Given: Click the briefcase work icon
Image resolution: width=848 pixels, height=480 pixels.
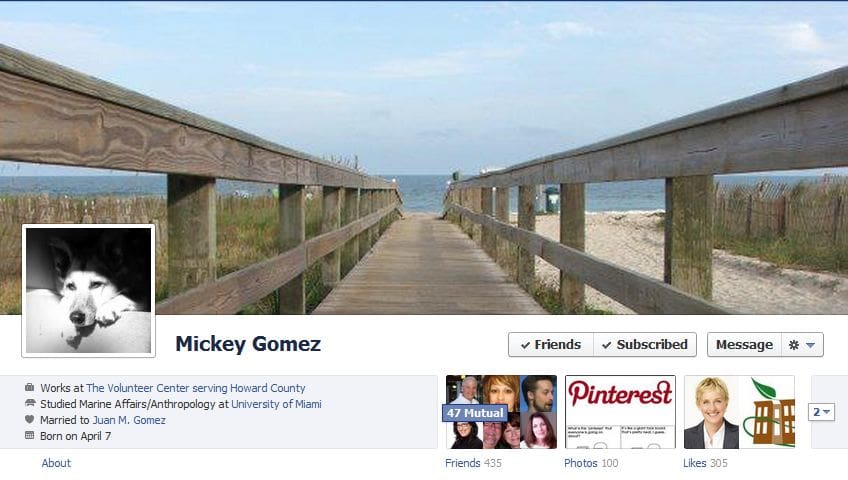Looking at the screenshot, I should (30, 388).
